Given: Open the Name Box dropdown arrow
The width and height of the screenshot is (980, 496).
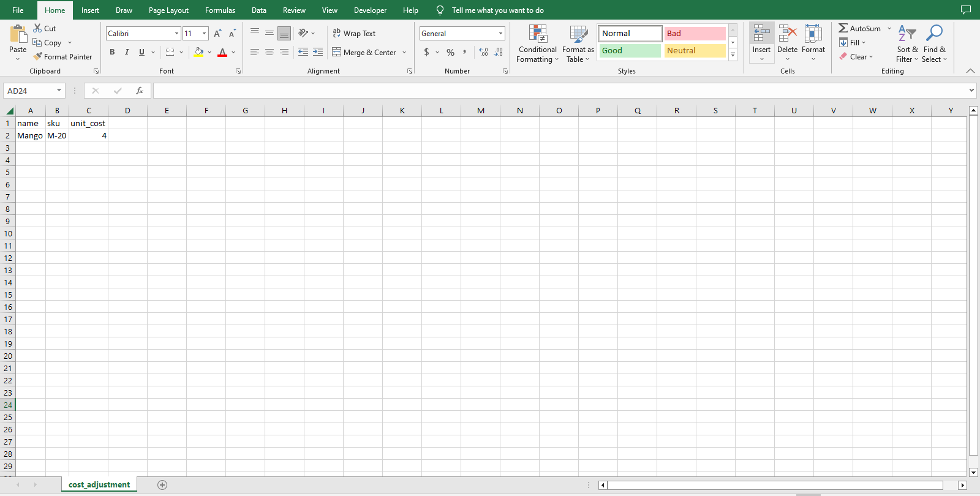Looking at the screenshot, I should [x=59, y=91].
